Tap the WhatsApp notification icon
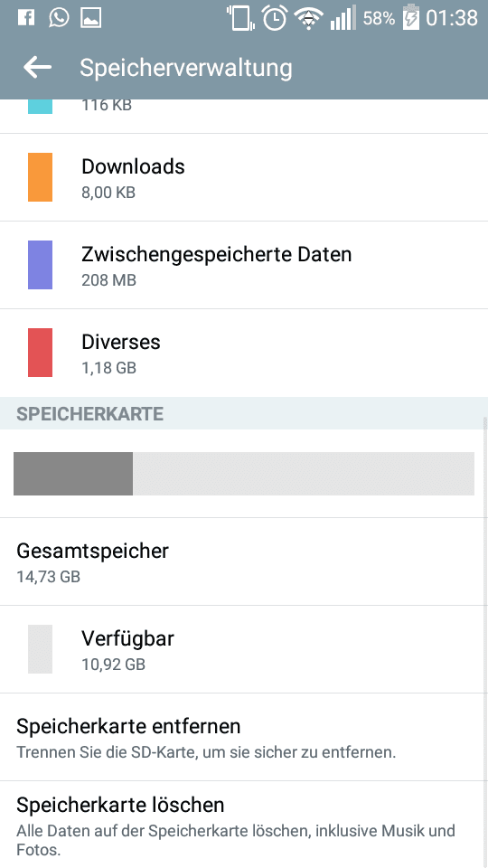Screen dimensions: 488x868 coord(59,18)
